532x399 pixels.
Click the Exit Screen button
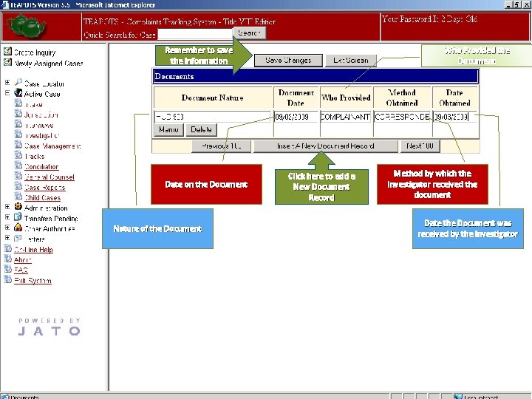click(351, 61)
